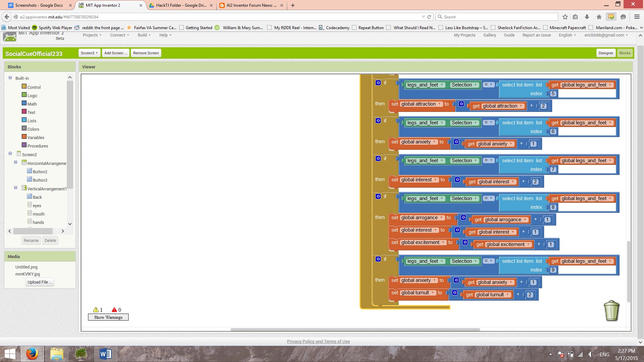This screenshot has height=362, width=644.
Task: Open Microsoft Word from the taskbar
Action: click(105, 354)
